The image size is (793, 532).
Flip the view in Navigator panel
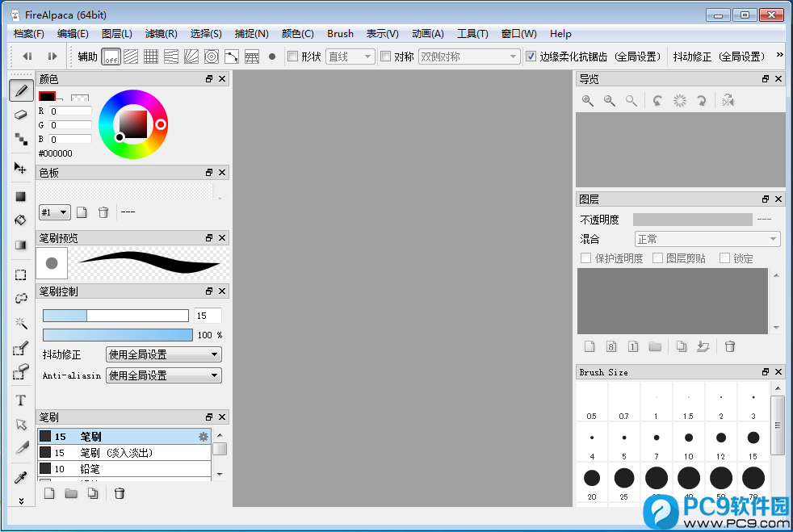(728, 101)
